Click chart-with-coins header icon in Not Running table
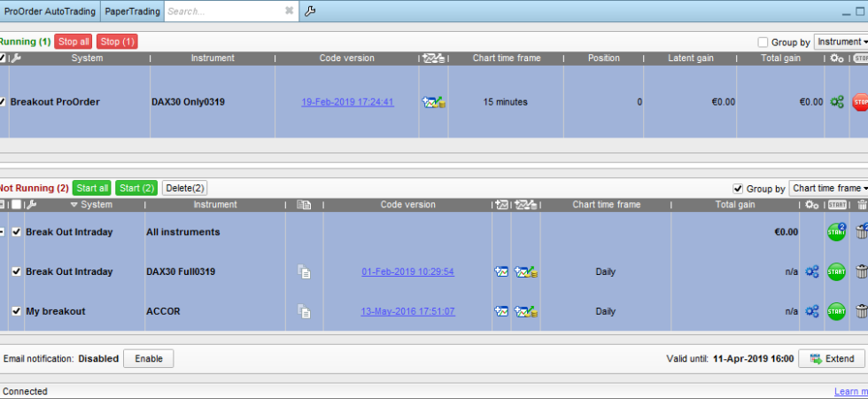The width and height of the screenshot is (868, 399). 526,205
